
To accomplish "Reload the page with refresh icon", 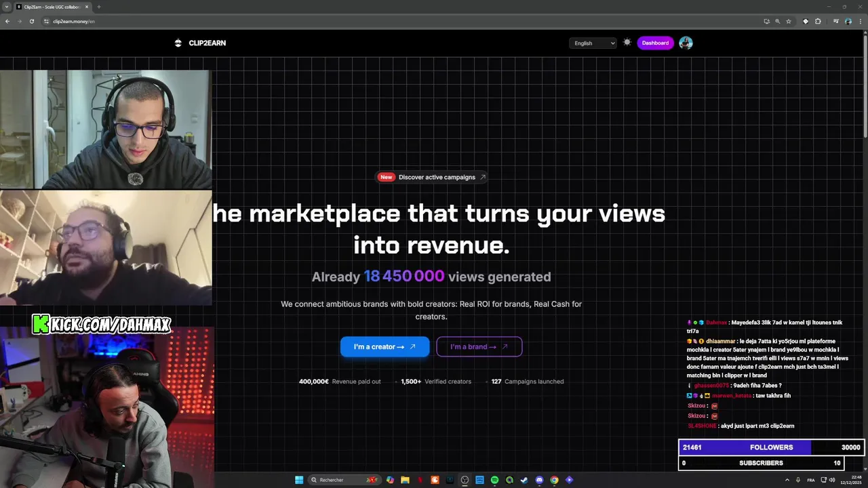I will coord(32,21).
